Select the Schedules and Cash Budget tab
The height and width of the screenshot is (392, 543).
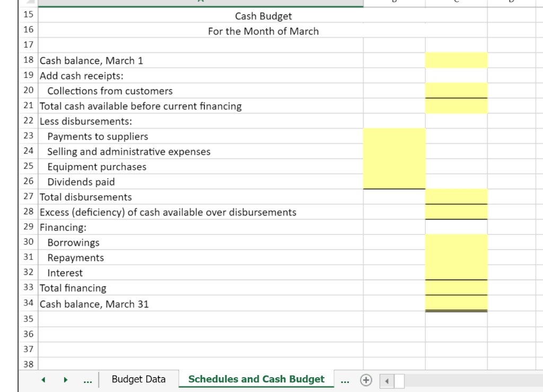[x=256, y=379]
